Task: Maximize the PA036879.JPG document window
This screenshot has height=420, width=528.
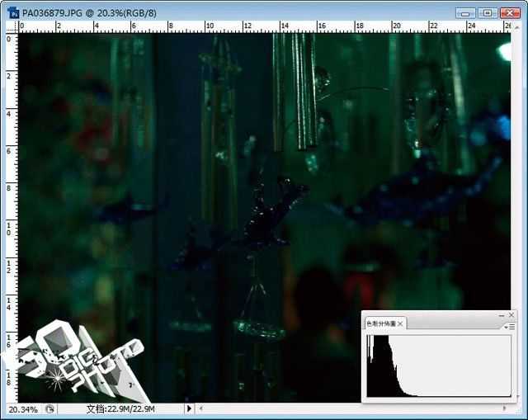Action: pyautogui.click(x=488, y=13)
